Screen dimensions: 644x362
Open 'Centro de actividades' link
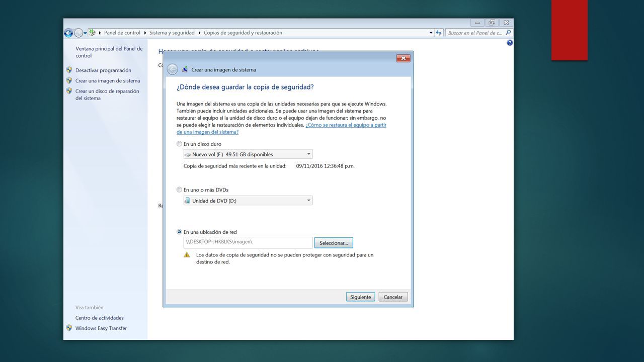click(x=100, y=318)
